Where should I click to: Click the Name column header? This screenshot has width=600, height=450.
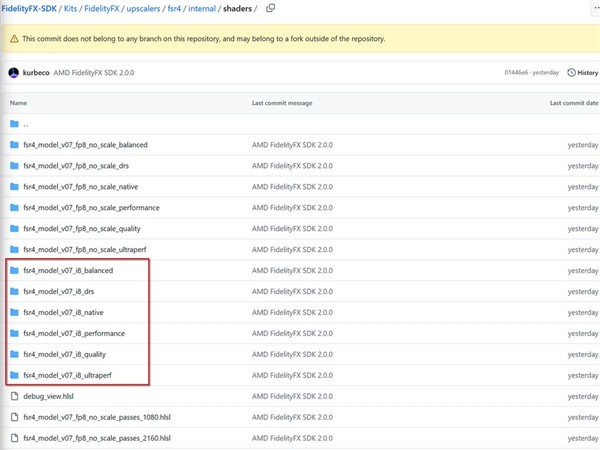[18, 103]
